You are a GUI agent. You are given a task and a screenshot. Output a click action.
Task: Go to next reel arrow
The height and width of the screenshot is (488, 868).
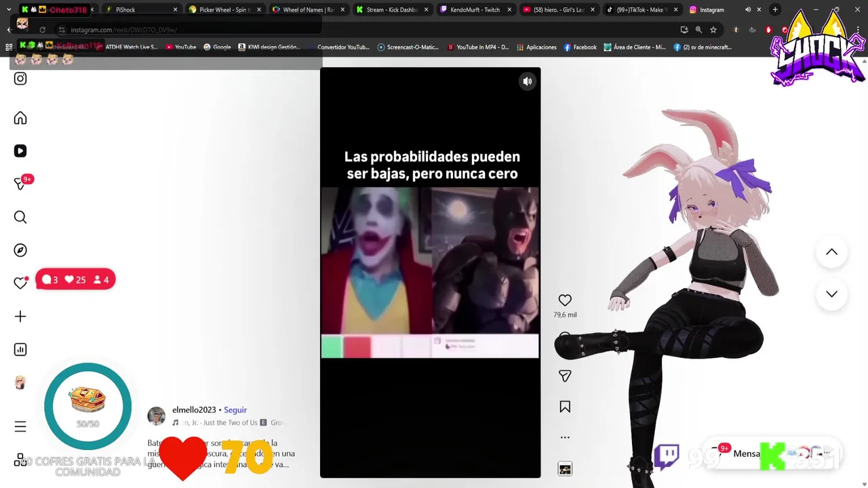[x=831, y=294]
